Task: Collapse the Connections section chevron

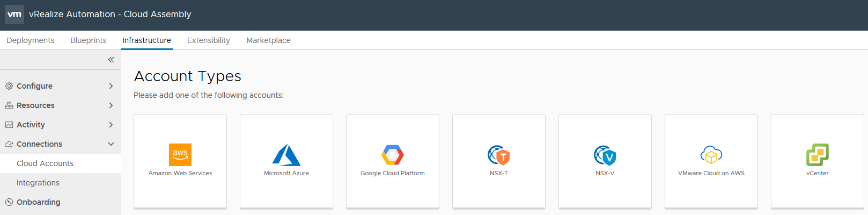Action: [x=111, y=144]
